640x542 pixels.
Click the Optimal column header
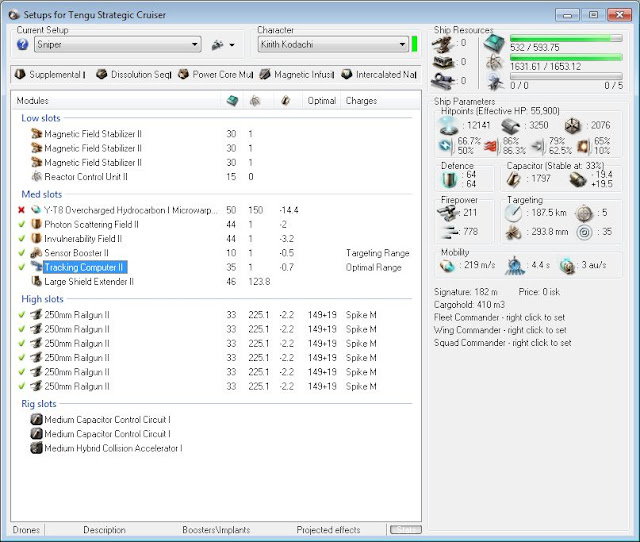pyautogui.click(x=322, y=100)
